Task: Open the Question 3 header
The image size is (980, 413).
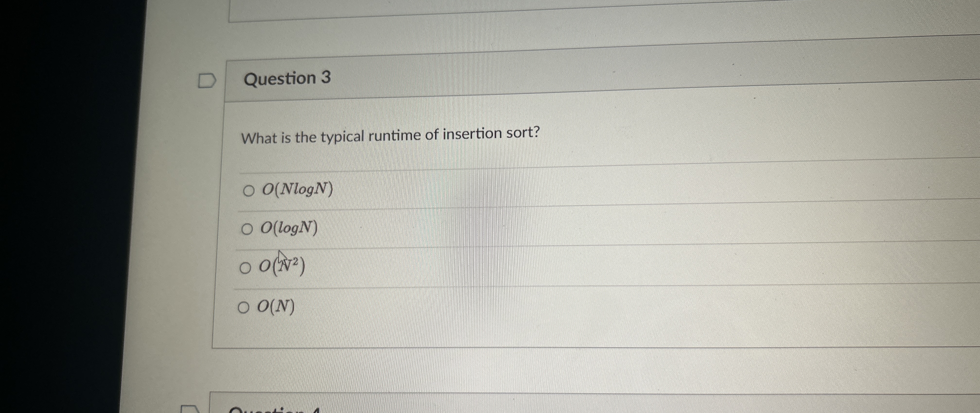Action: (288, 79)
